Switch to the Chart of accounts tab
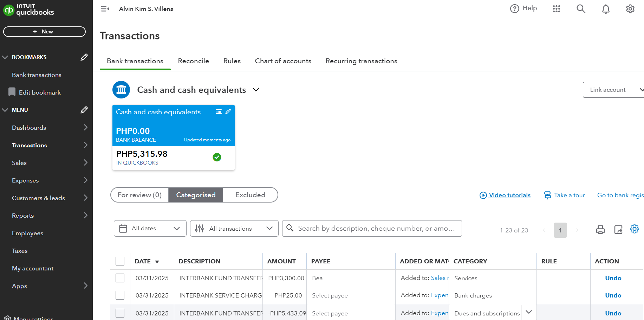This screenshot has height=320, width=644. (283, 61)
